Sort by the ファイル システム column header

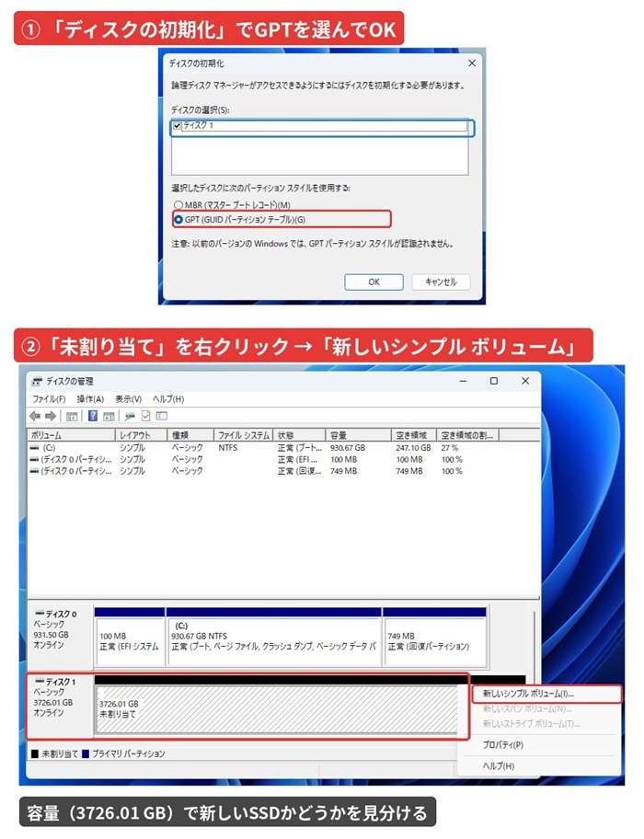244,435
